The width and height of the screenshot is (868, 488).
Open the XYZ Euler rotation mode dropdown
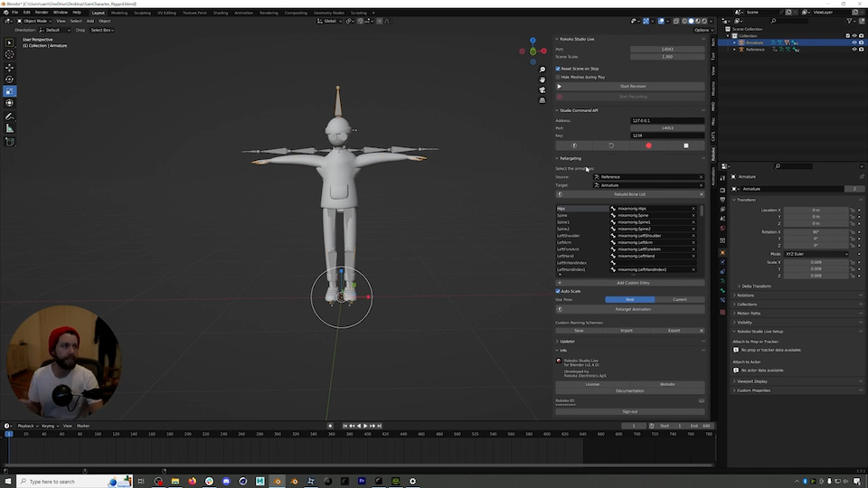click(816, 254)
